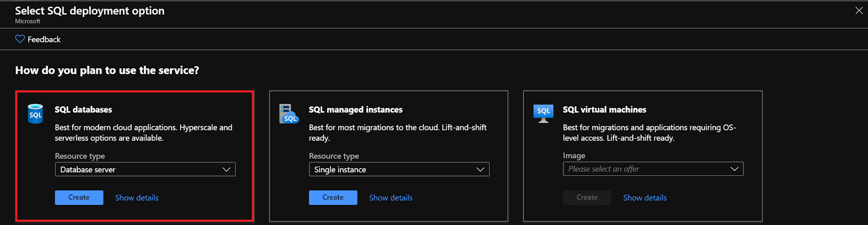The image size is (868, 225).
Task: Click the Feedback heart icon
Action: 20,39
